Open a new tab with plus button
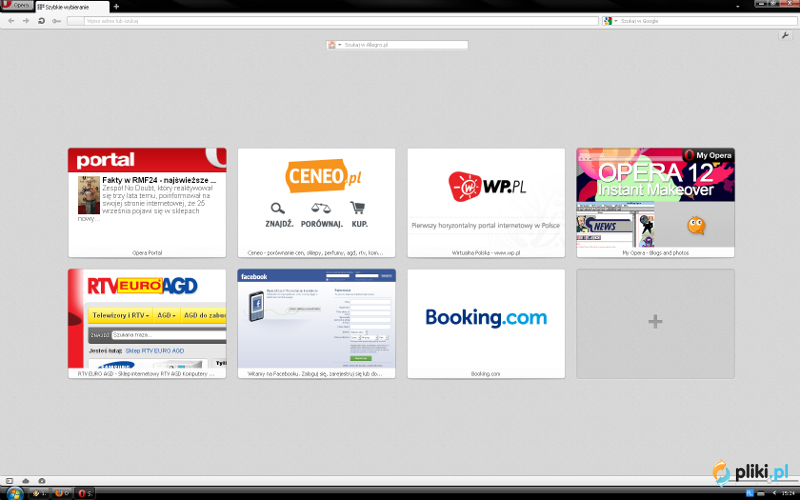This screenshot has height=500, width=800. tap(116, 7)
